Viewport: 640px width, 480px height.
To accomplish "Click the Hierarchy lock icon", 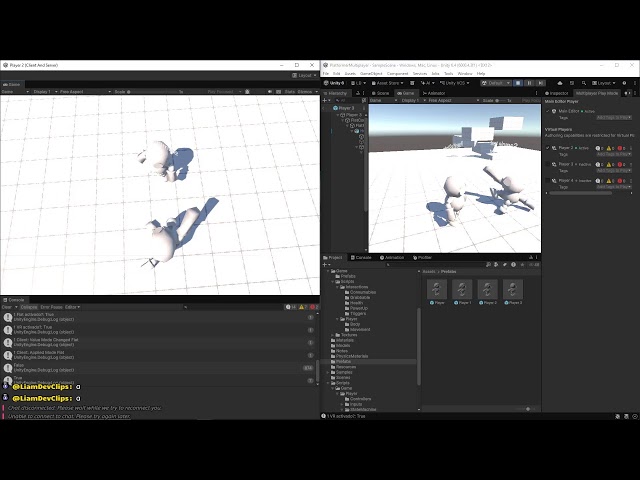I will pos(358,93).
